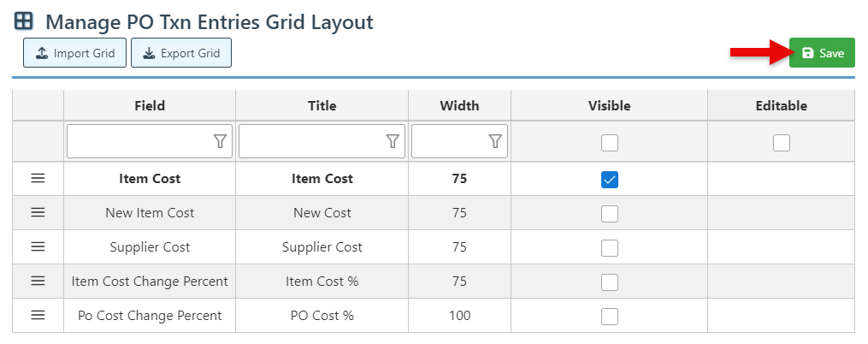The height and width of the screenshot is (344, 868).
Task: Save the grid layout
Action: tap(822, 53)
